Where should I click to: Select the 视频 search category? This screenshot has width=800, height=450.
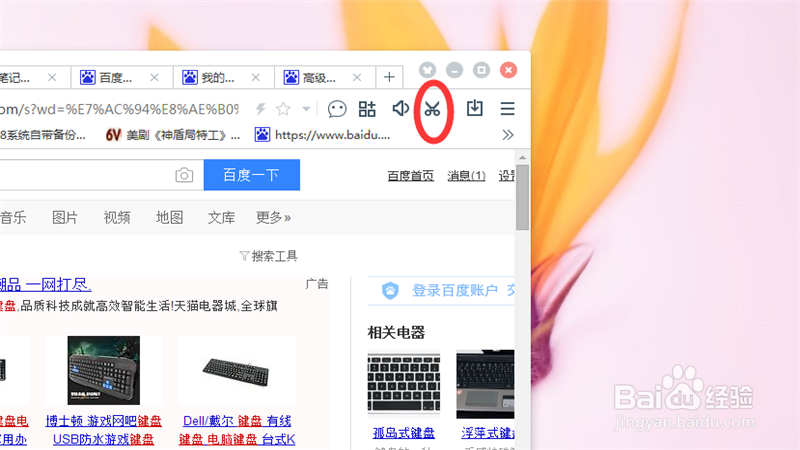(x=117, y=217)
